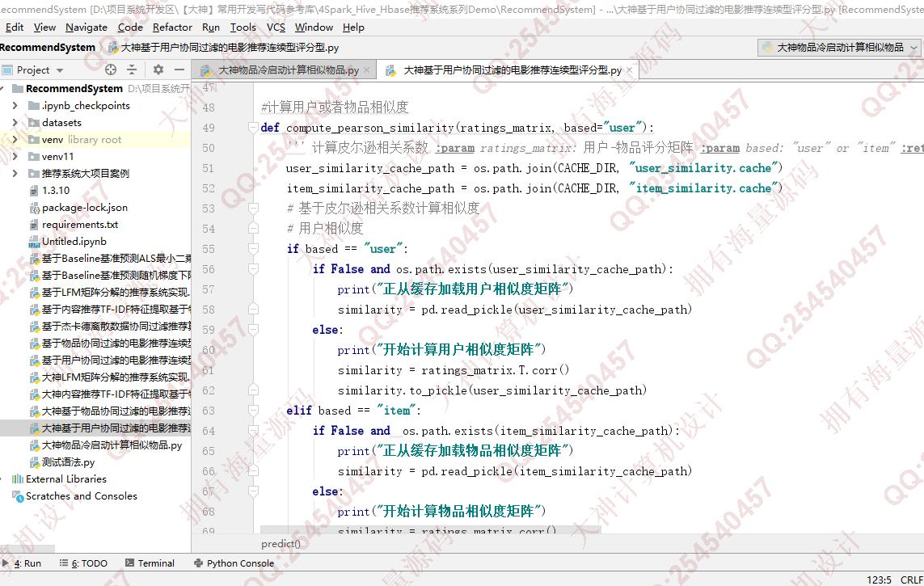
Task: Select file 基于杰卡德离散数据协同过滤推荐
Action: (x=110, y=326)
